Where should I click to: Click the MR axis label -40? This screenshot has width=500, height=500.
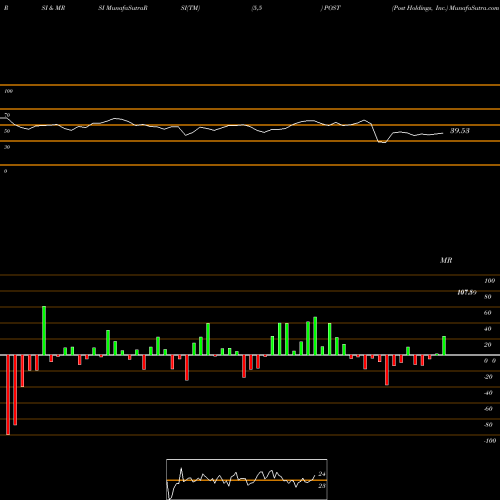[488, 393]
